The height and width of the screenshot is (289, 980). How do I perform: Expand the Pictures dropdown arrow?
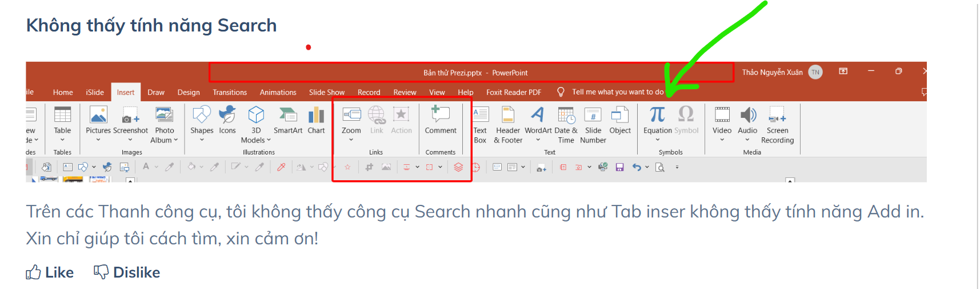[x=98, y=140]
